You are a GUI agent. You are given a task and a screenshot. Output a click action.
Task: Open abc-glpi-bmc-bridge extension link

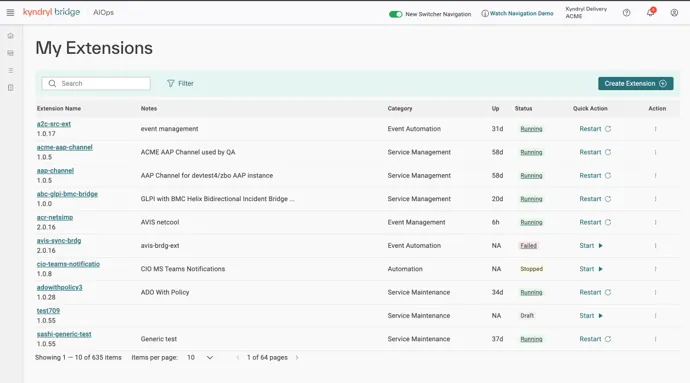[x=67, y=194]
